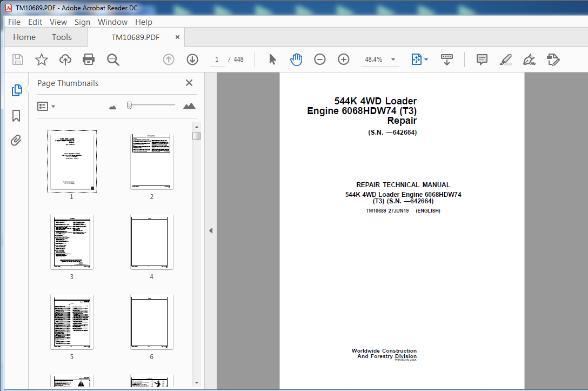The width and height of the screenshot is (588, 391).
Task: Click 'TM10689 27JUN19' text in document
Action: click(387, 211)
